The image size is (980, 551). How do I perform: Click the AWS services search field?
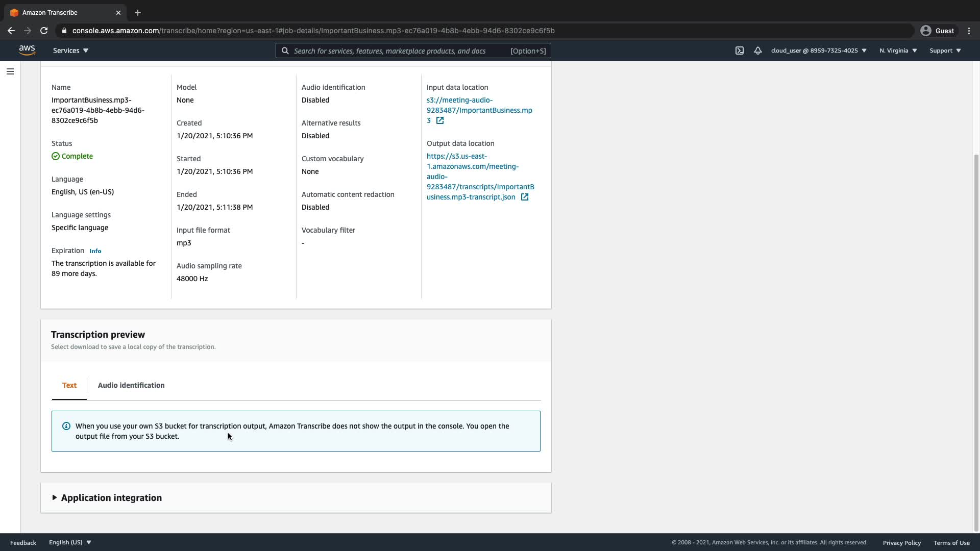pyautogui.click(x=401, y=51)
